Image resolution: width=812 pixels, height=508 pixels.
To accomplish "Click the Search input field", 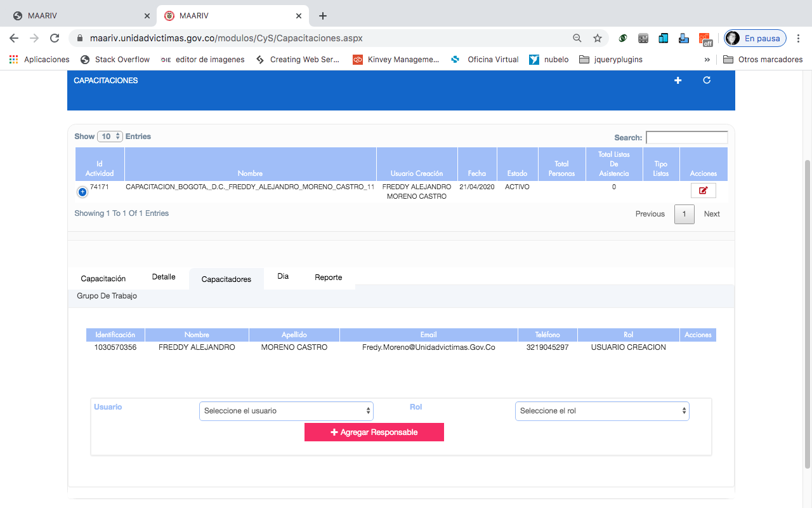I will (687, 137).
